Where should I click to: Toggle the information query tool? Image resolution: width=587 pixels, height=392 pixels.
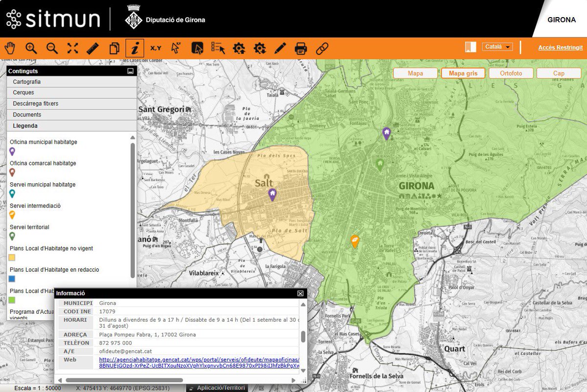tap(135, 48)
